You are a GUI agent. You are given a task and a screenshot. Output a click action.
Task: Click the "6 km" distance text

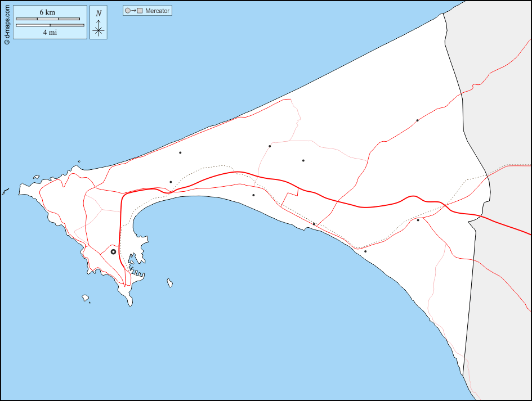(47, 12)
